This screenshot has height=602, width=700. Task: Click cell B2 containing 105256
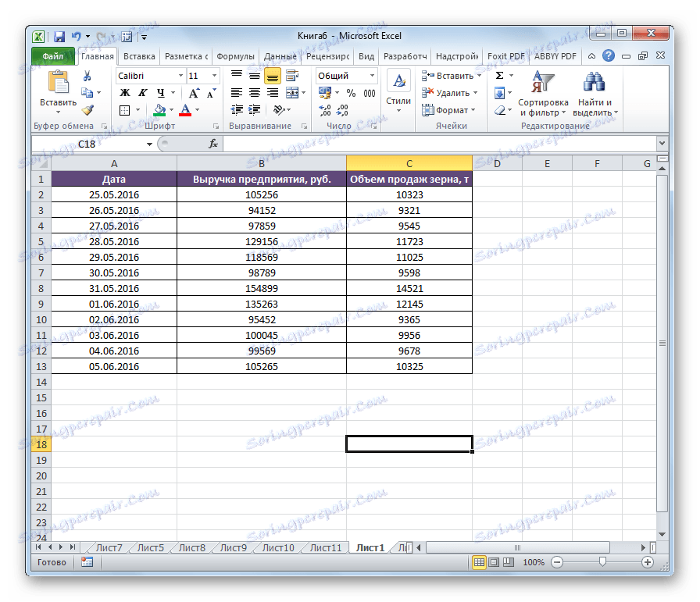(x=262, y=194)
